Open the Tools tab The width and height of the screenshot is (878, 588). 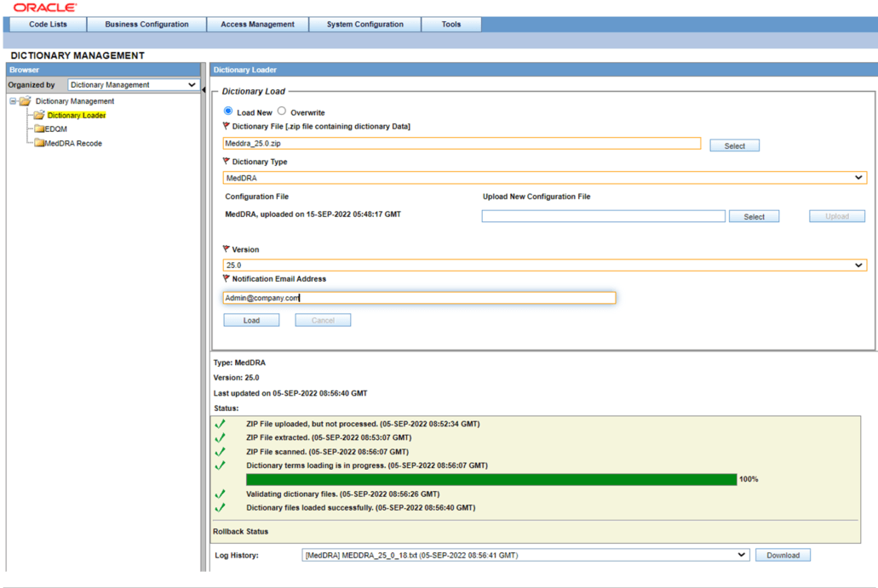(451, 24)
